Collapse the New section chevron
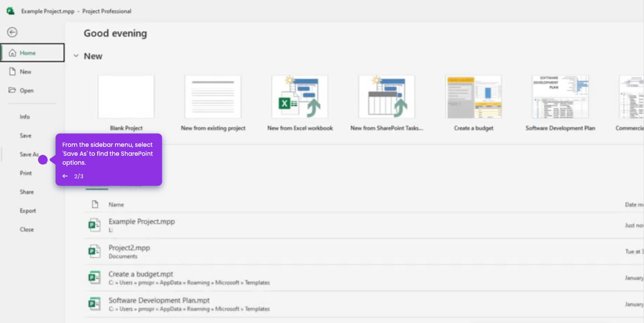This screenshot has width=644, height=323. [76, 56]
